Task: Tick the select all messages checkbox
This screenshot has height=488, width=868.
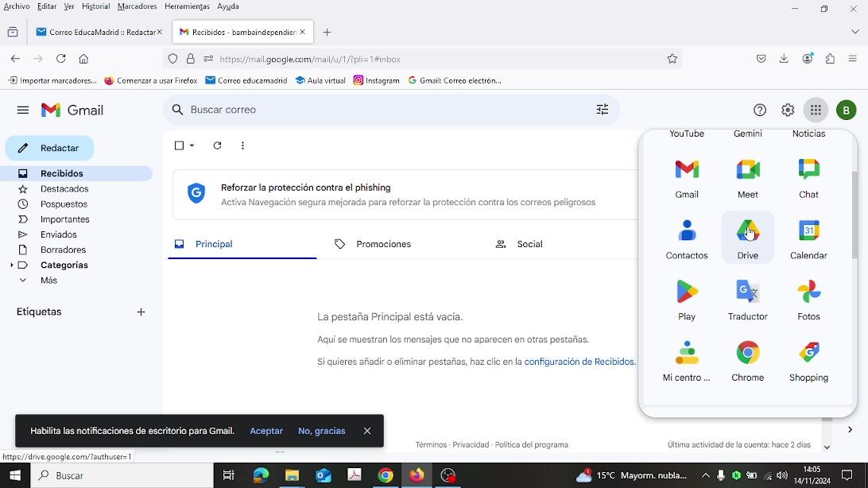Action: tap(179, 145)
